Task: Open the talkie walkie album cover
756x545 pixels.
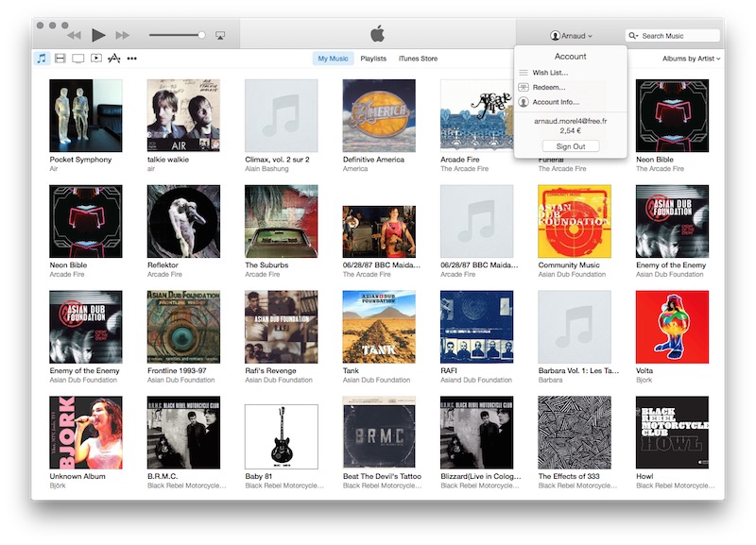Action: 183,115
